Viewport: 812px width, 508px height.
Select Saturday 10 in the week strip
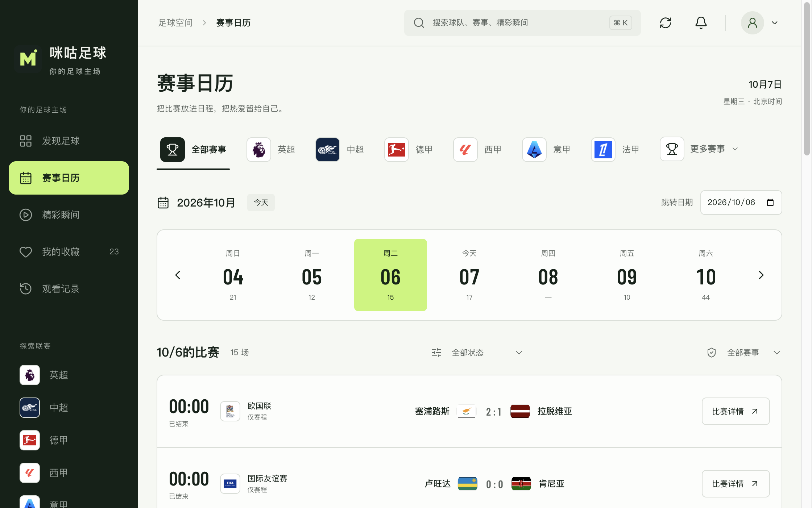click(706, 275)
